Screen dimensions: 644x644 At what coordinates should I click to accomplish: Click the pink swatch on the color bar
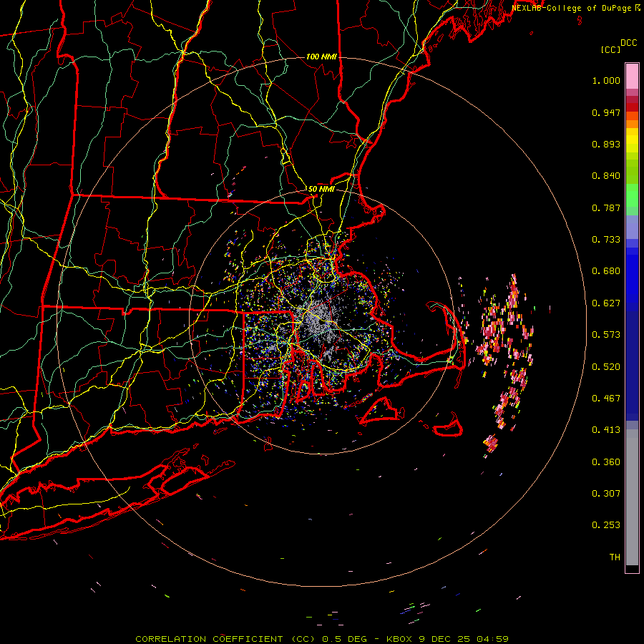(x=632, y=76)
